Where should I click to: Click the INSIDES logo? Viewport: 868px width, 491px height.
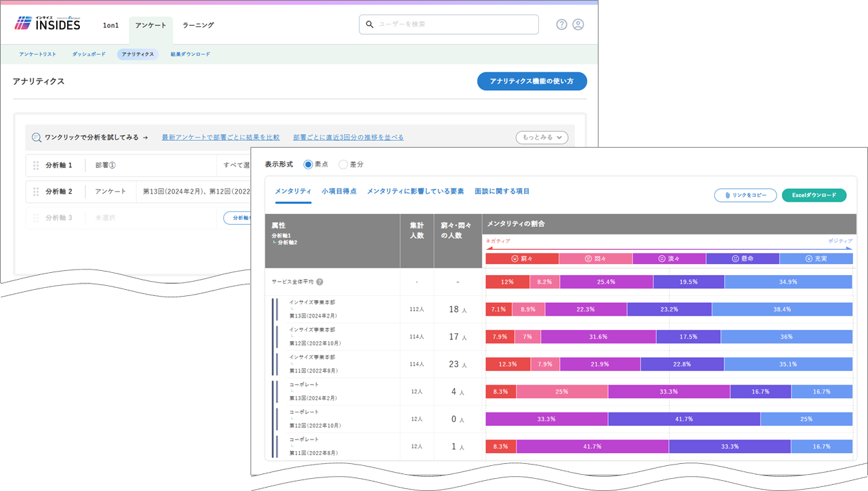coord(47,24)
